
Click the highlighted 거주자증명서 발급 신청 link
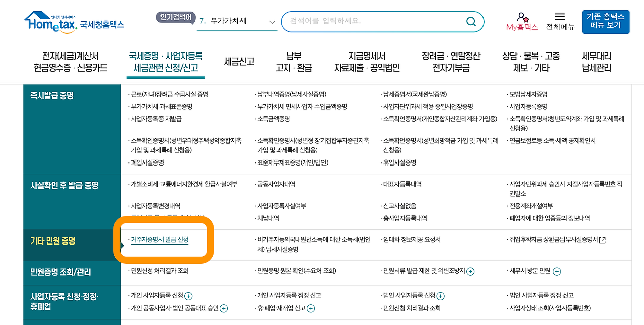[159, 240]
